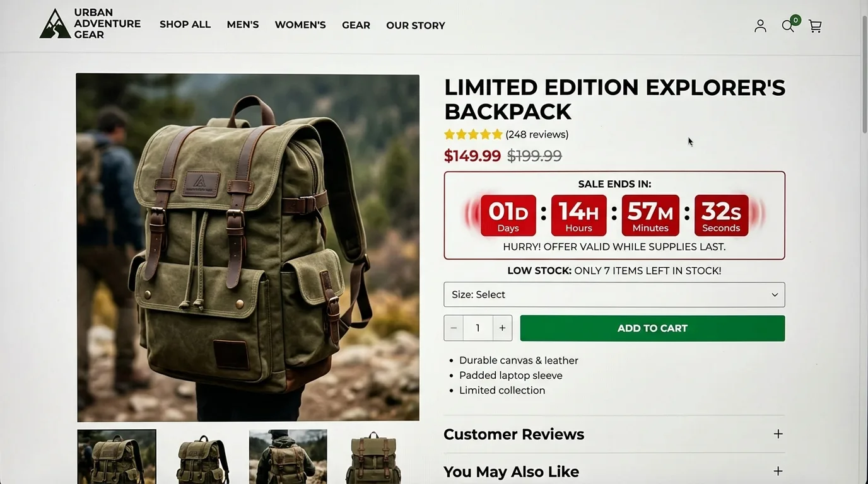
Task: Open the user account icon
Action: pyautogui.click(x=760, y=26)
